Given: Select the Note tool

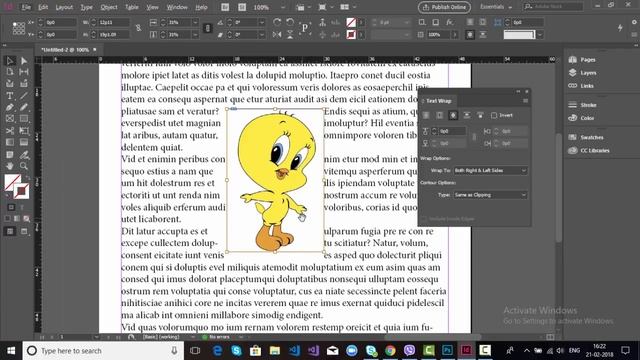Looking at the screenshot, I should point(10,155).
